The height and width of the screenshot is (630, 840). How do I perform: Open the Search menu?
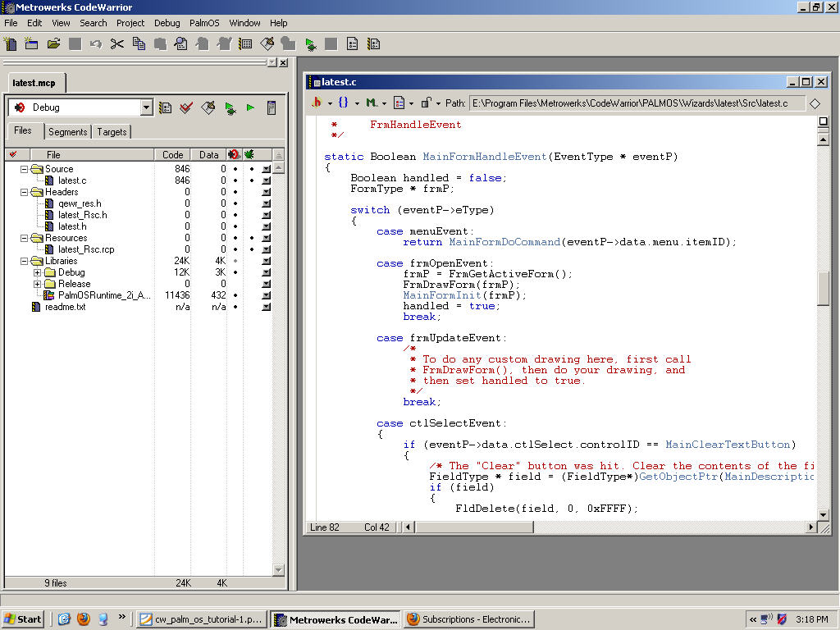coord(94,23)
